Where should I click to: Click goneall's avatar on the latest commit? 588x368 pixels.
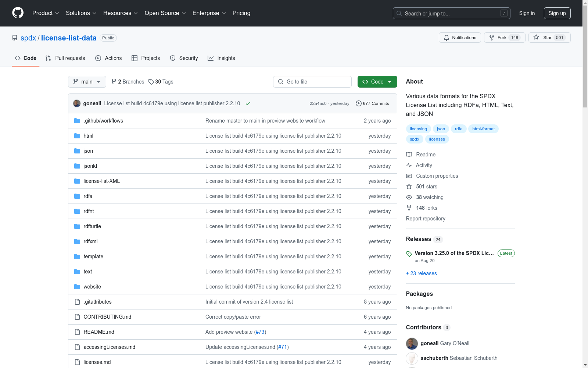tap(77, 103)
